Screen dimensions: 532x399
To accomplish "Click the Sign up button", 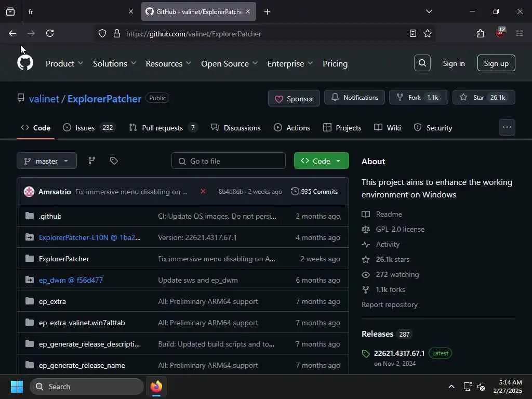I will click(x=496, y=63).
